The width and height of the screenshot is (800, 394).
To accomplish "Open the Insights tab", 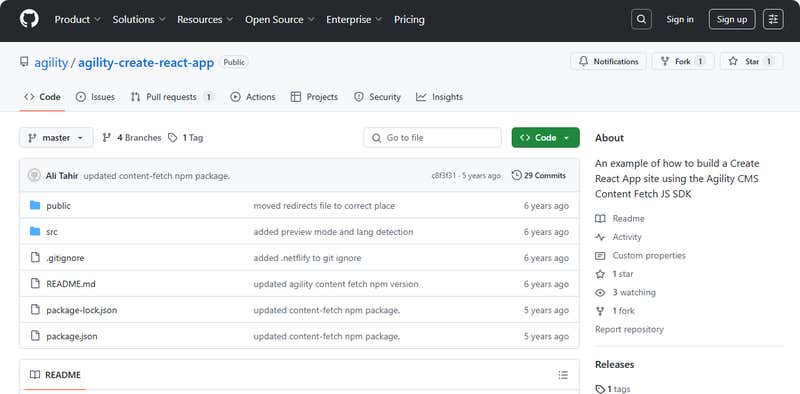I will point(439,96).
